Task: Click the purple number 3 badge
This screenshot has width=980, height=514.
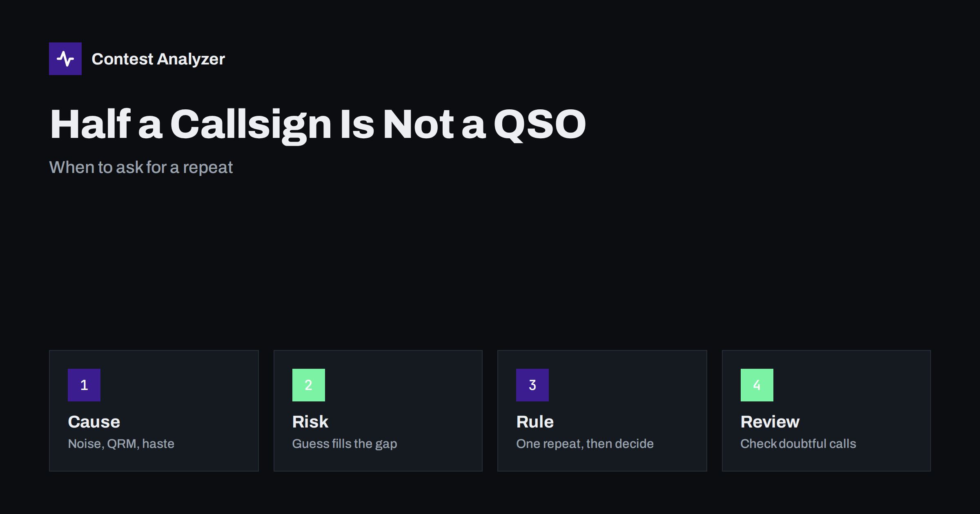Action: pos(532,385)
